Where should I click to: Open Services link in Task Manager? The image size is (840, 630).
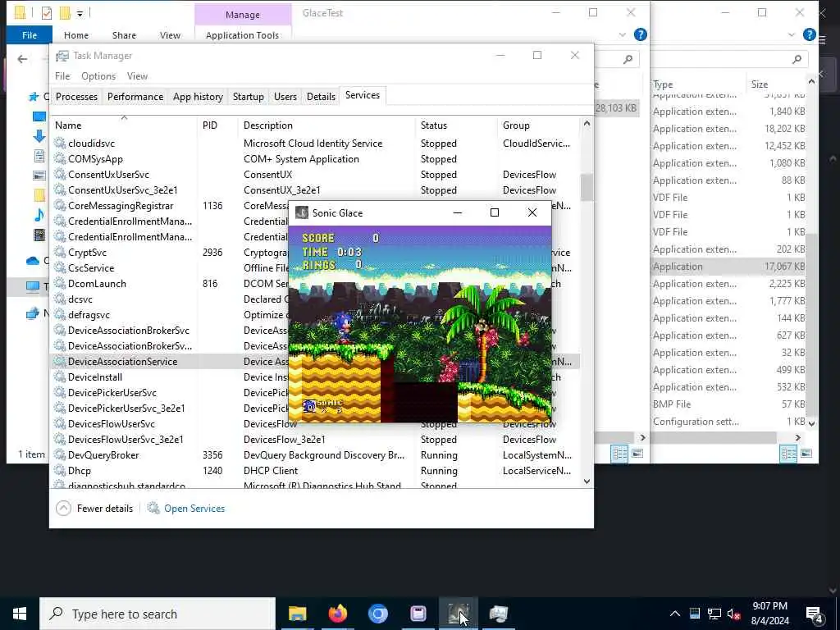(x=194, y=509)
